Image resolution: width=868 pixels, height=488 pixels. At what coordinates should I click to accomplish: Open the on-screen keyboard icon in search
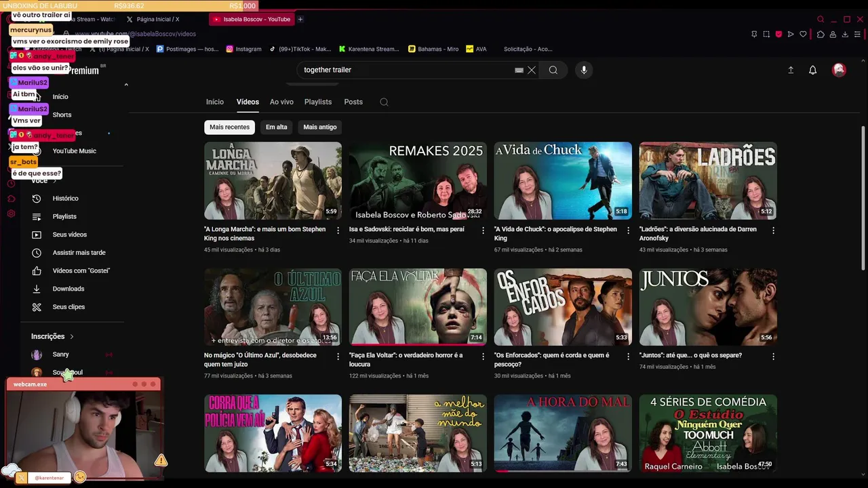tap(519, 70)
